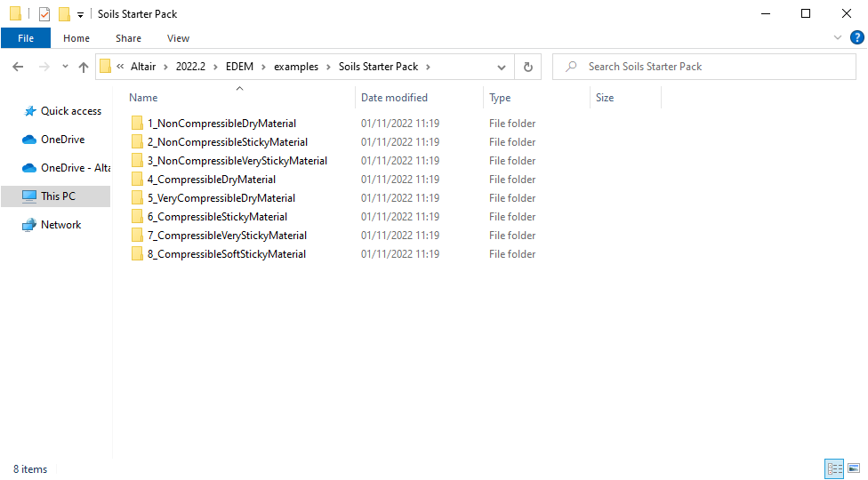868x480 pixels.
Task: Select the 2_NonCompressibleStickyMaterial folder icon
Action: [137, 141]
